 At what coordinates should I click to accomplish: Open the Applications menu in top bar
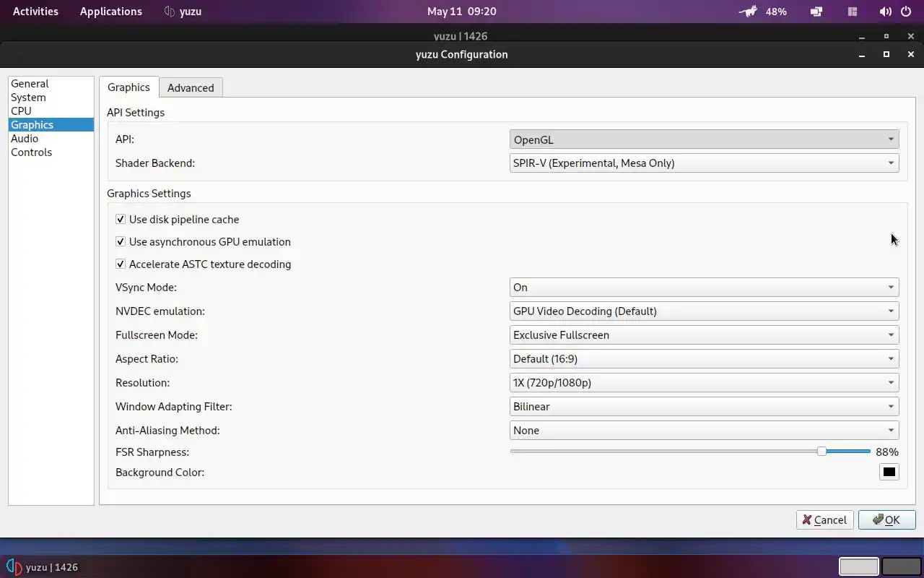[x=111, y=12]
